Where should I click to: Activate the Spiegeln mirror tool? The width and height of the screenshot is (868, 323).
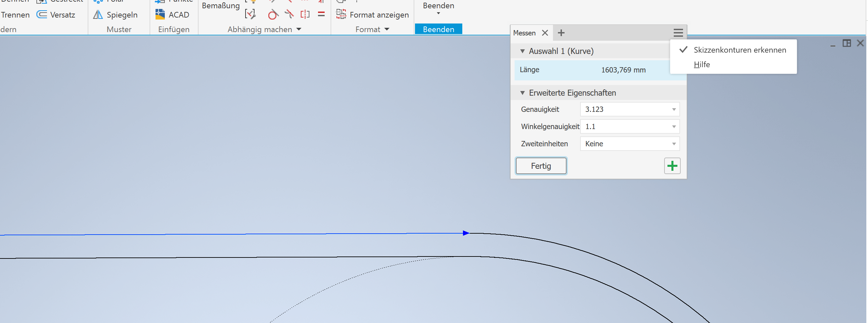115,15
